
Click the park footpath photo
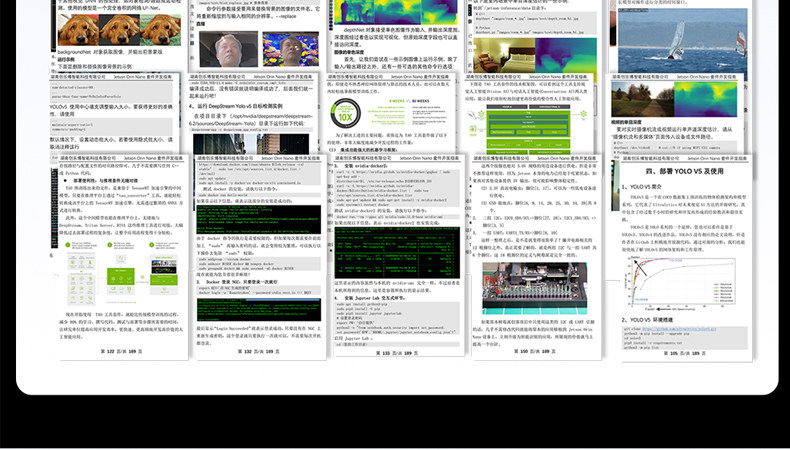[x=642, y=99]
